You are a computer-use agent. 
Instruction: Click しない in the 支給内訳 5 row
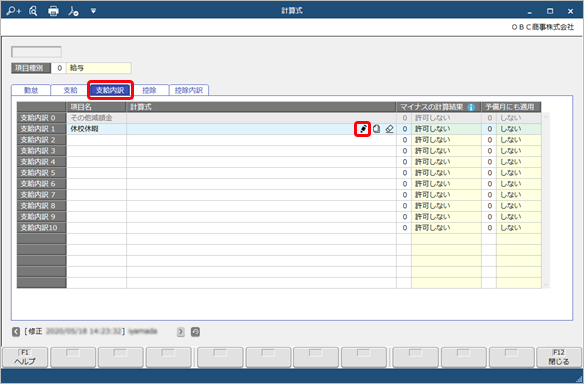pos(518,172)
